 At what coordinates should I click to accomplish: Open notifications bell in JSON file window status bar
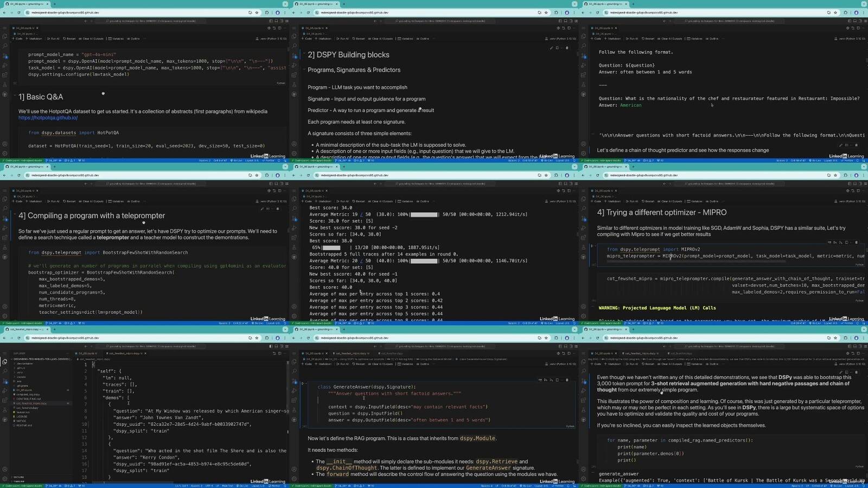click(285, 486)
